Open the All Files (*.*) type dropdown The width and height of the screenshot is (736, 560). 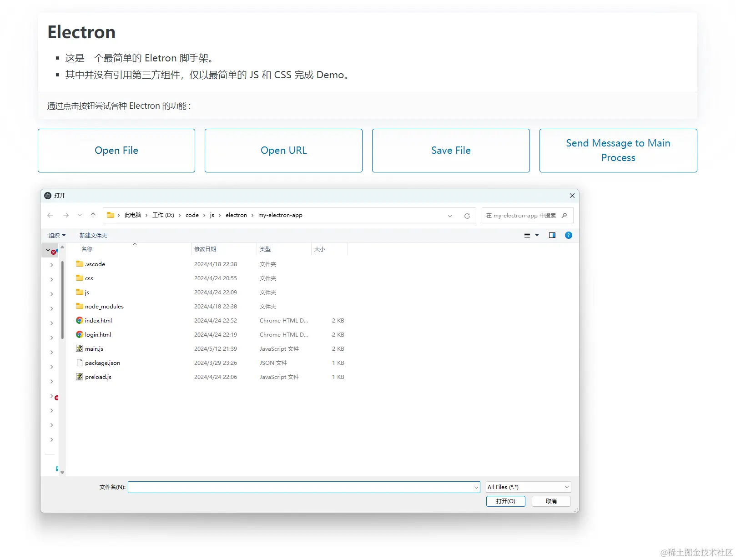click(529, 487)
